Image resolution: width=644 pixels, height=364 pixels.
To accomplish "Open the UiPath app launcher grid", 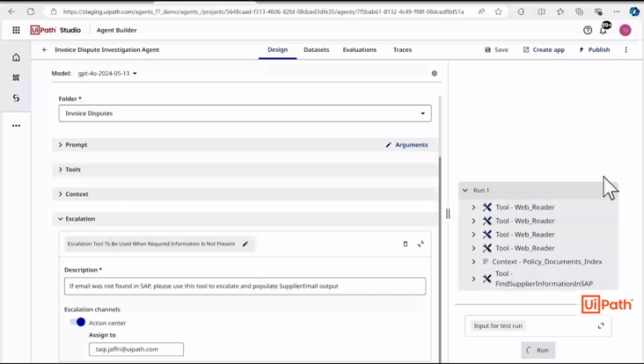I will [x=16, y=30].
